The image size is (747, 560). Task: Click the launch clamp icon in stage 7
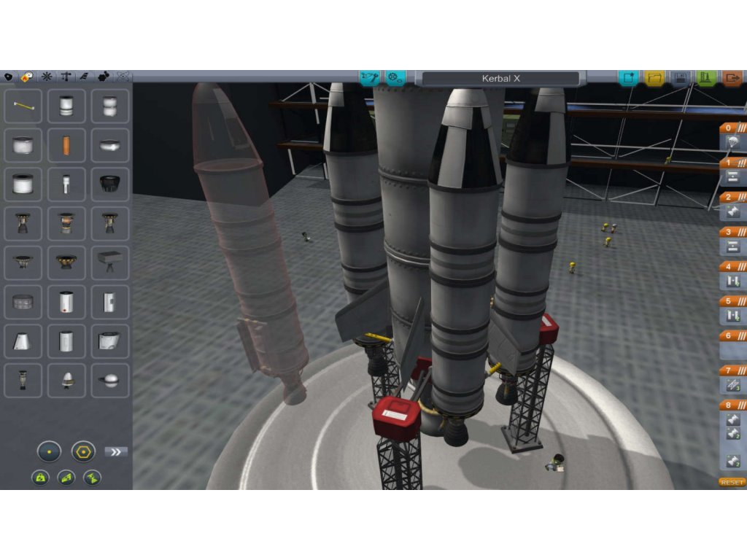coord(732,385)
